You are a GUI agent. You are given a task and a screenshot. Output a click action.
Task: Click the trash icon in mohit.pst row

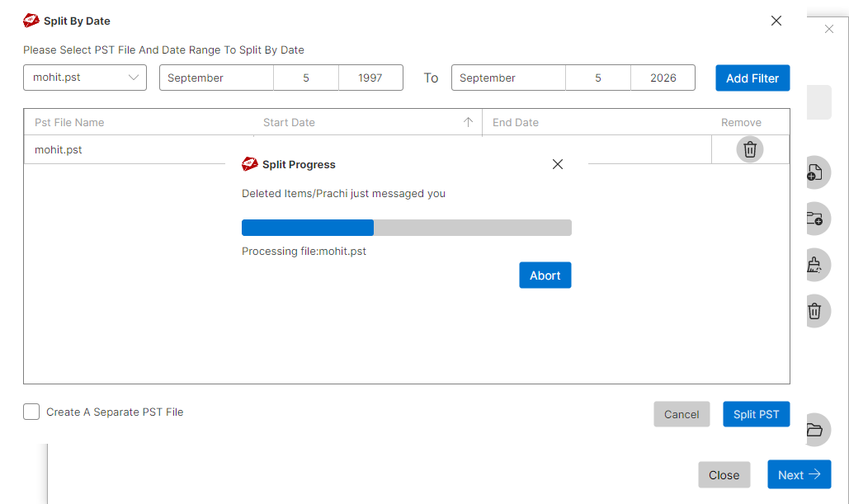coord(749,149)
